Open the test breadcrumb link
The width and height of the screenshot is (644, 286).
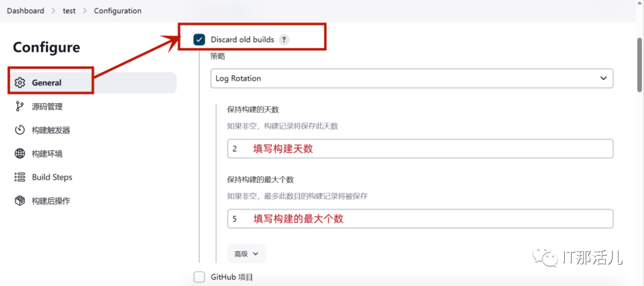(69, 11)
